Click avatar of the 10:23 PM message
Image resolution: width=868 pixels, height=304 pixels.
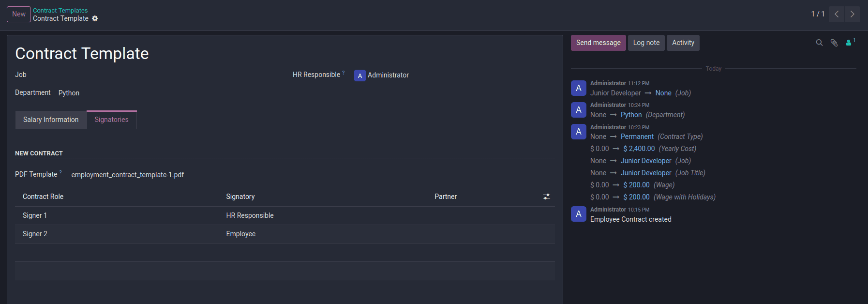(579, 132)
